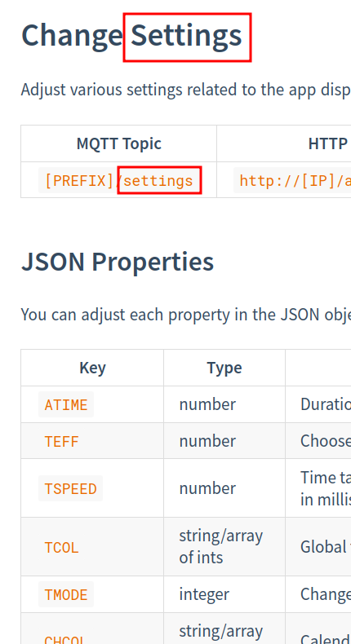The width and height of the screenshot is (351, 644).
Task: Select the TMODE key code
Action: click(66, 594)
